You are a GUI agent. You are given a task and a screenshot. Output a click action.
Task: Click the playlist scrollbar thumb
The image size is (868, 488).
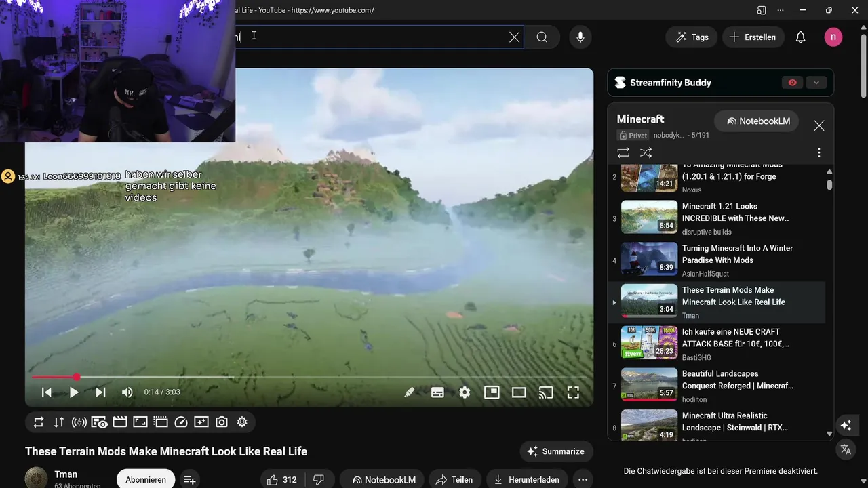[x=829, y=184]
